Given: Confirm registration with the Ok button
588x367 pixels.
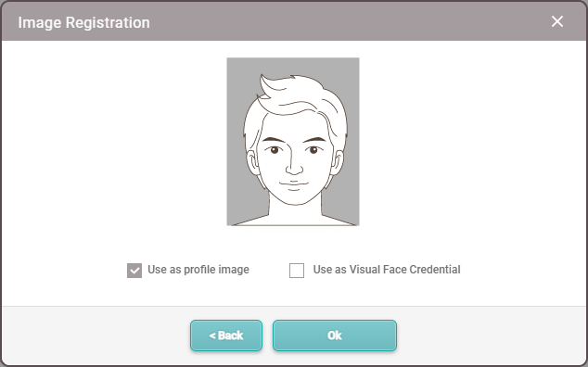Looking at the screenshot, I should (x=335, y=335).
